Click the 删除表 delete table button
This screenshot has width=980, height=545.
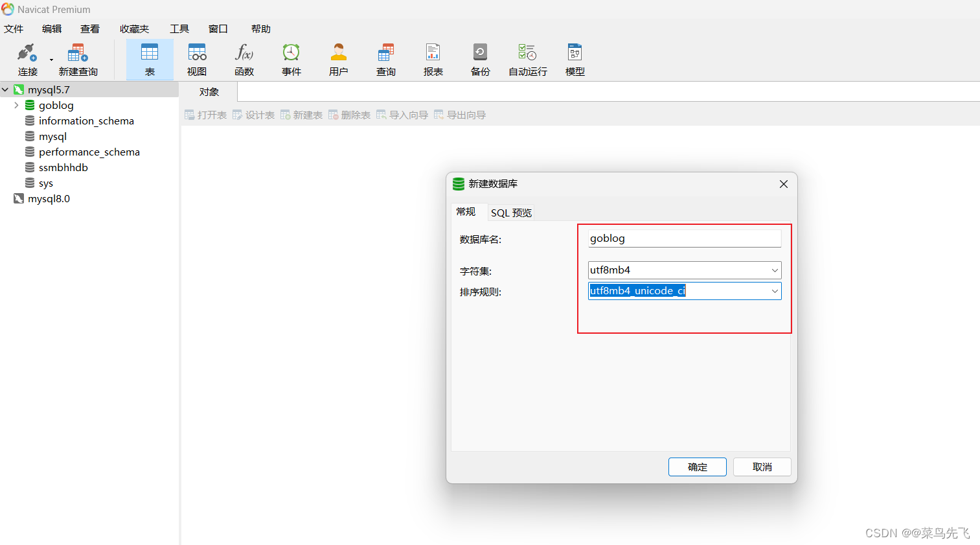(349, 115)
